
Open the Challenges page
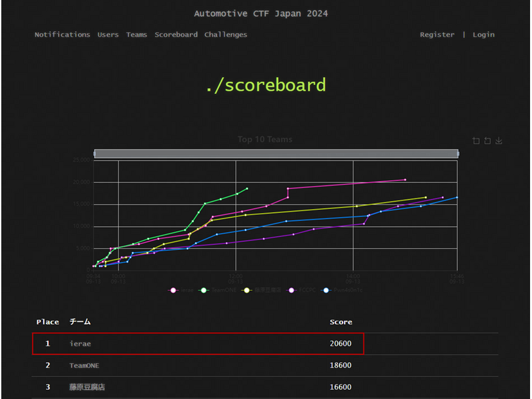click(225, 35)
